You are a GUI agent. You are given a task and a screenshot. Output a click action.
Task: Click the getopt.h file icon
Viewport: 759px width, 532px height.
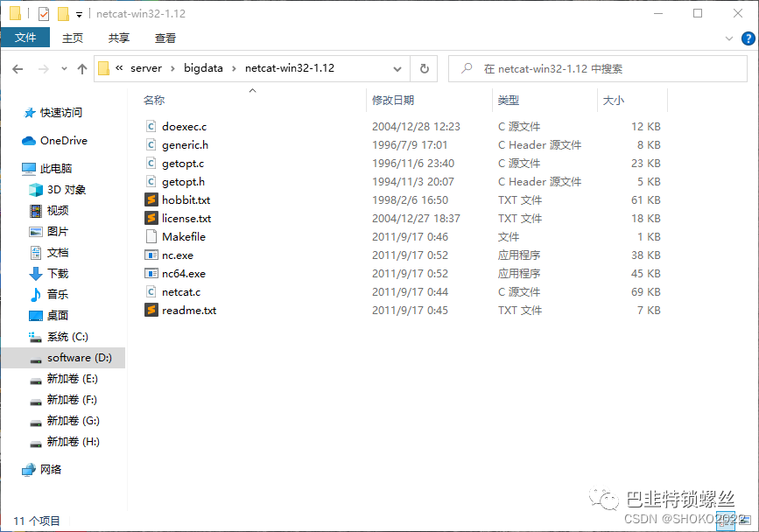coord(151,181)
